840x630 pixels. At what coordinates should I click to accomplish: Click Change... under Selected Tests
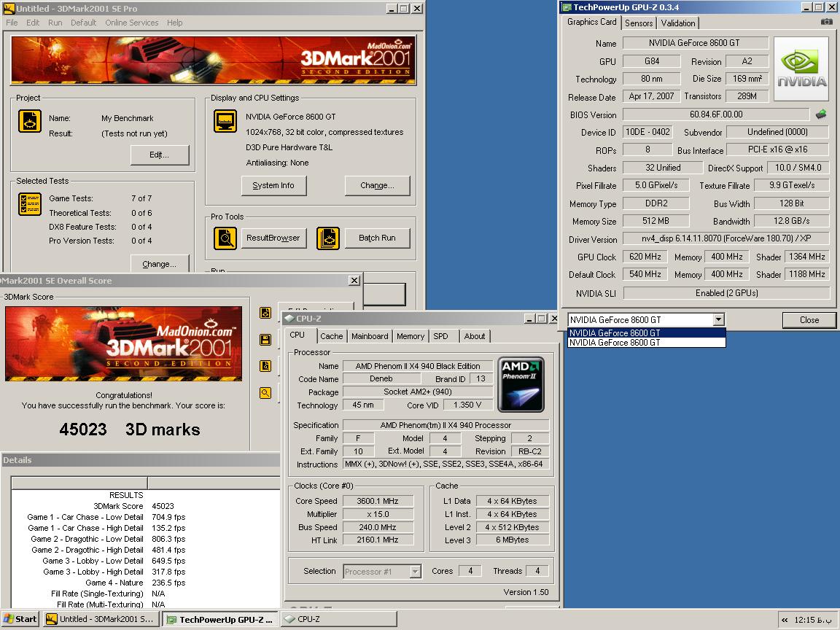160,264
